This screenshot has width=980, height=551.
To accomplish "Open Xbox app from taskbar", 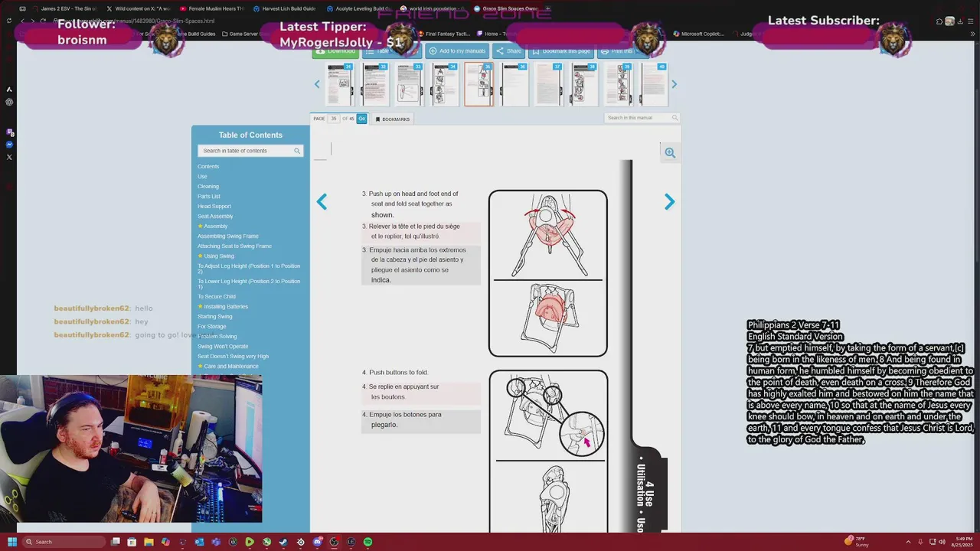I will point(266,542).
